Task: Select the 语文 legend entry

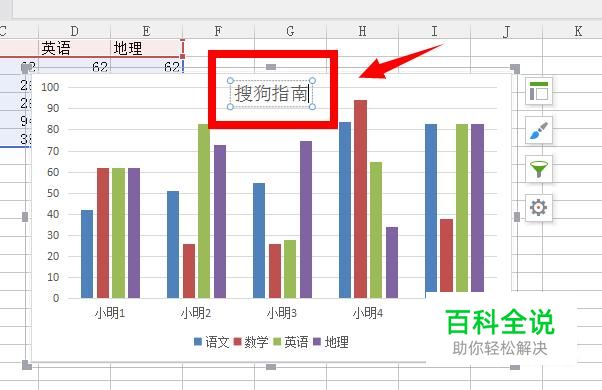Action: [x=212, y=342]
